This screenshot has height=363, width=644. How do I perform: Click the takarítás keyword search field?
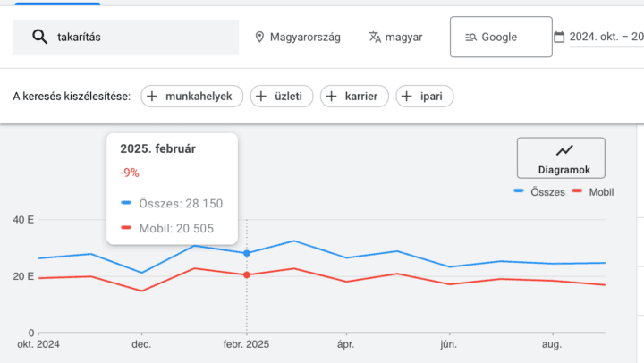[134, 37]
